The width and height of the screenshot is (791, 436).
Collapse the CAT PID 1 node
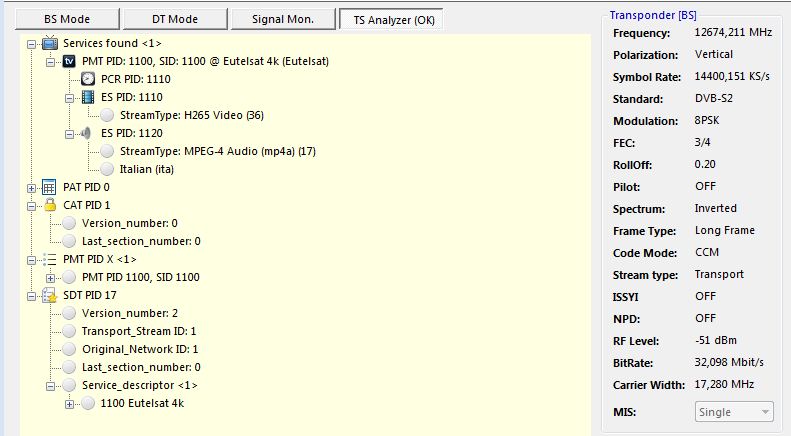[31, 206]
